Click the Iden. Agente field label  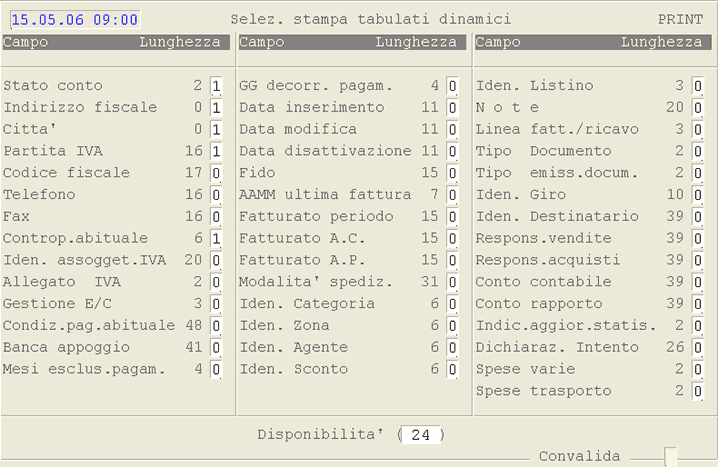[294, 348]
